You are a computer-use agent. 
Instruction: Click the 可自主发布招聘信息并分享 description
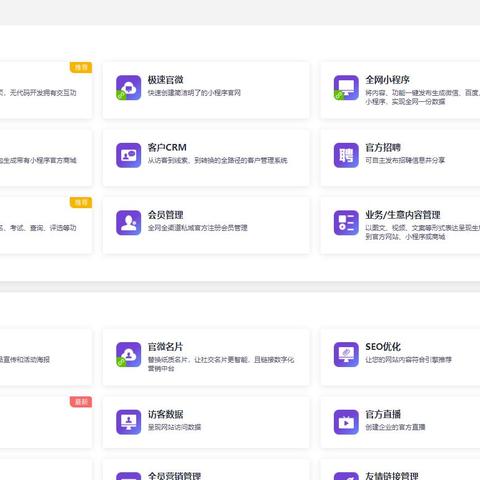click(x=405, y=160)
